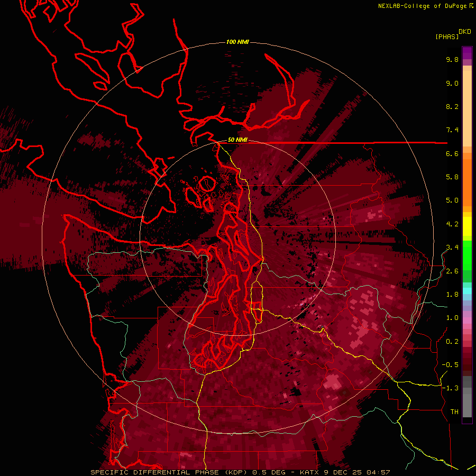The height and width of the screenshot is (476, 476).
Task: Click the -0.5 scale value
Action: pyautogui.click(x=450, y=365)
